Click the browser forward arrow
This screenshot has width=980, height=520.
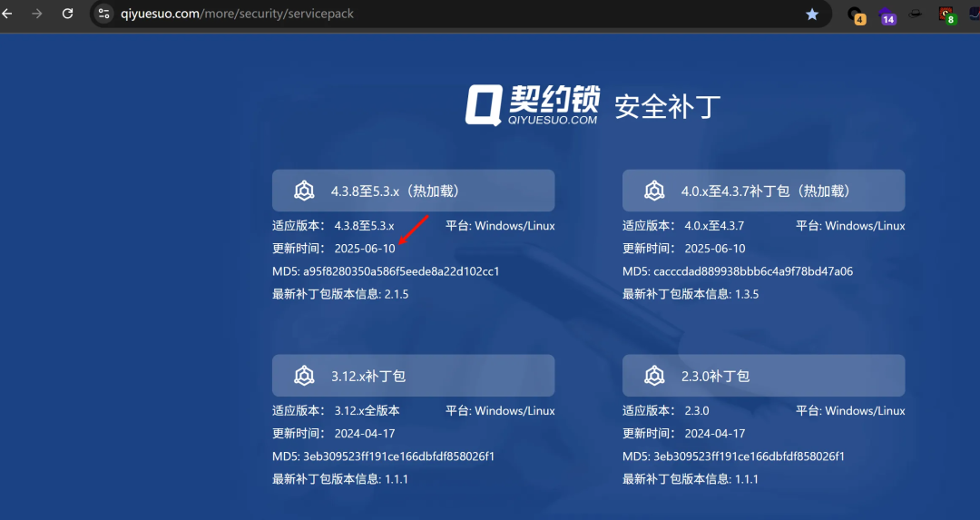[37, 13]
